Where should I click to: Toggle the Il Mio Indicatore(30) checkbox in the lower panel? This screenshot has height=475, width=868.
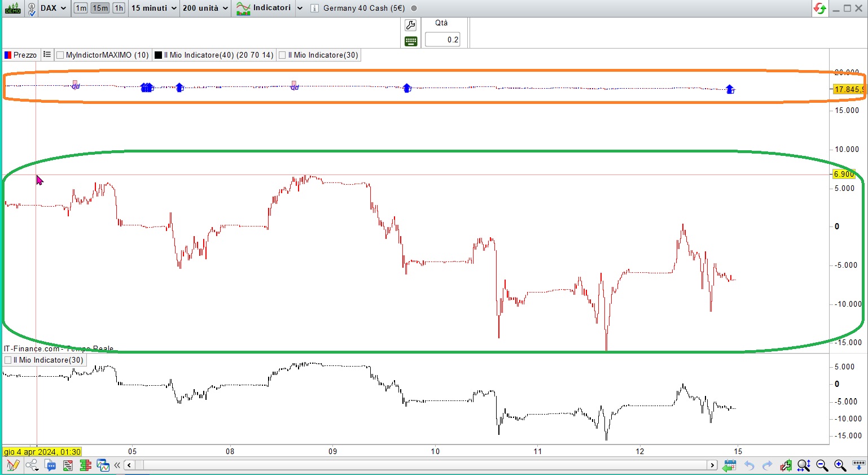8,360
